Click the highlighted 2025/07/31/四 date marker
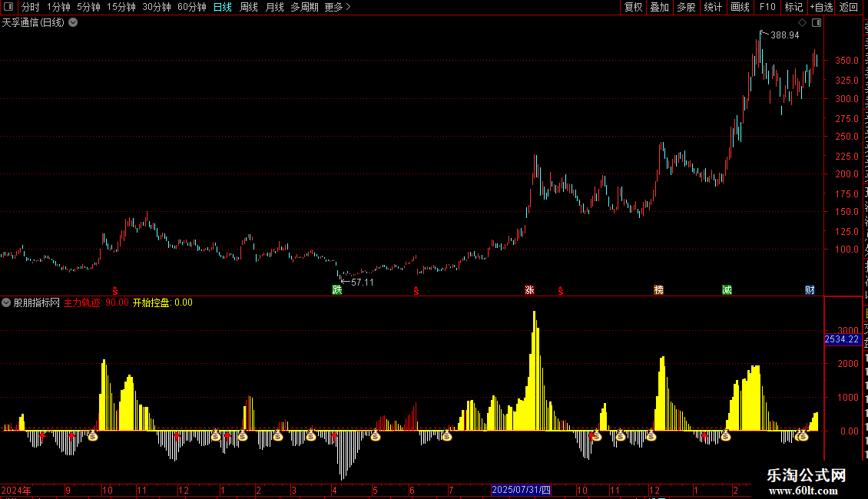Viewport: 868px width, 499px height. [521, 490]
